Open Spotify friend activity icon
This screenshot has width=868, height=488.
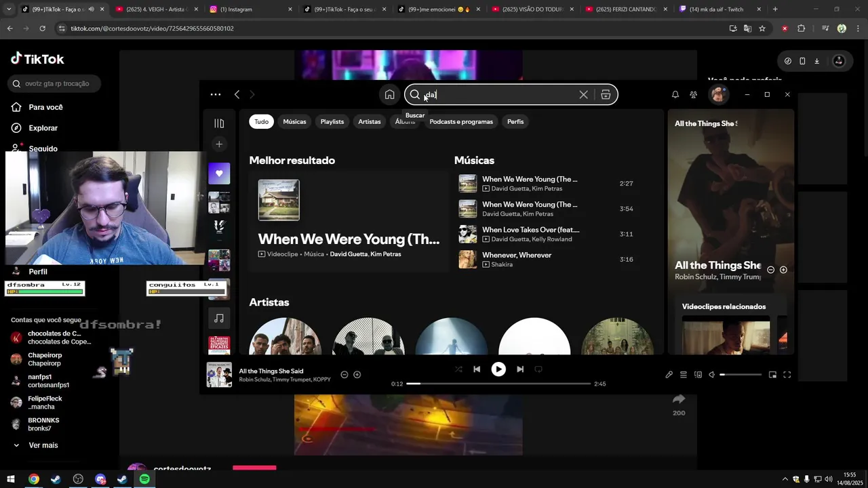click(693, 95)
